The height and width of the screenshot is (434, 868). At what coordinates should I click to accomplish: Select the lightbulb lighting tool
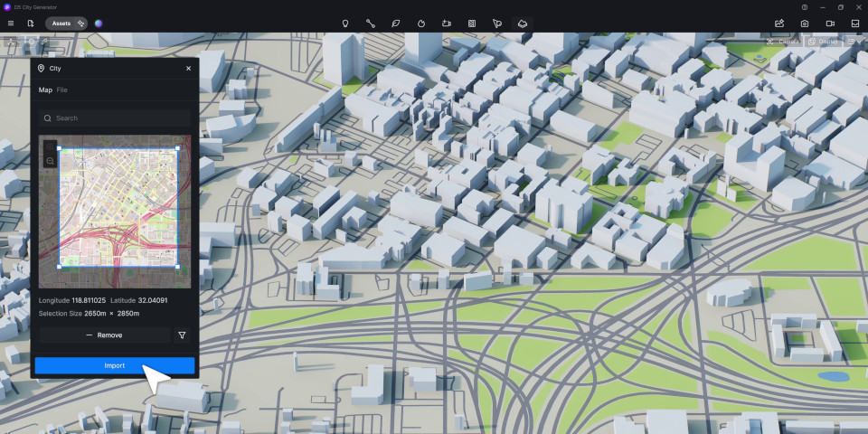[344, 24]
